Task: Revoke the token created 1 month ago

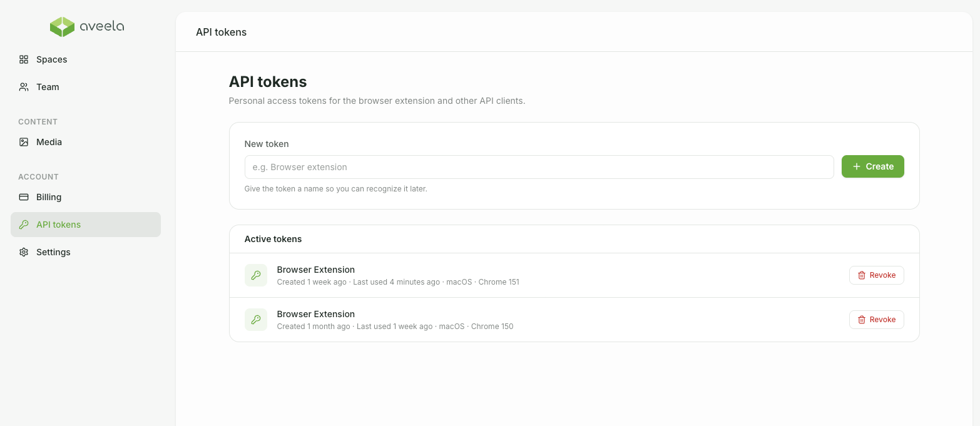Action: coord(877,320)
